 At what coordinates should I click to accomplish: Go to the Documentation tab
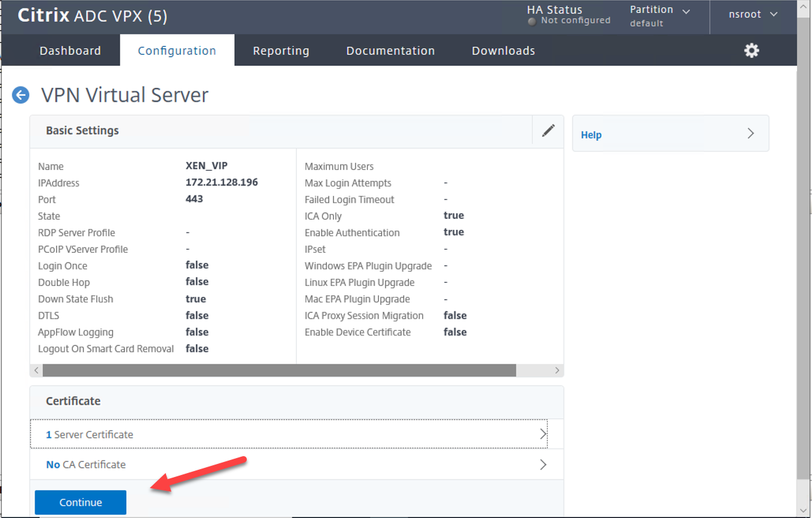[x=391, y=51]
